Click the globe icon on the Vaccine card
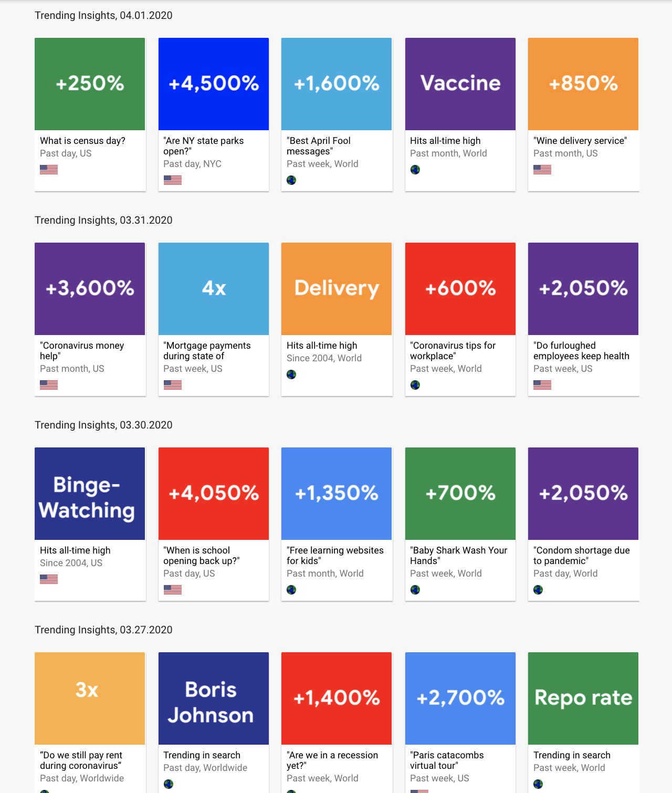Screen dimensions: 672x793 [x=415, y=170]
